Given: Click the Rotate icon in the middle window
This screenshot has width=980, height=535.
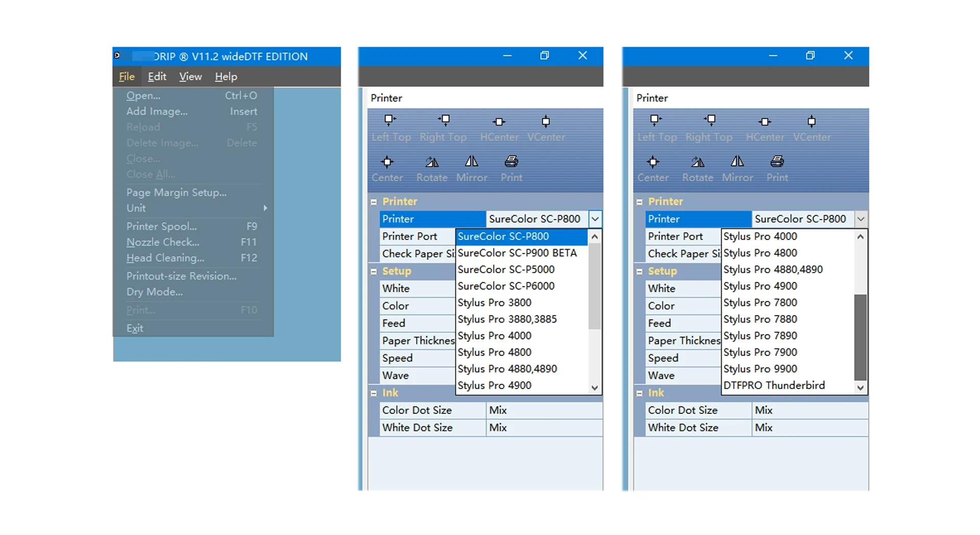Looking at the screenshot, I should tap(432, 162).
